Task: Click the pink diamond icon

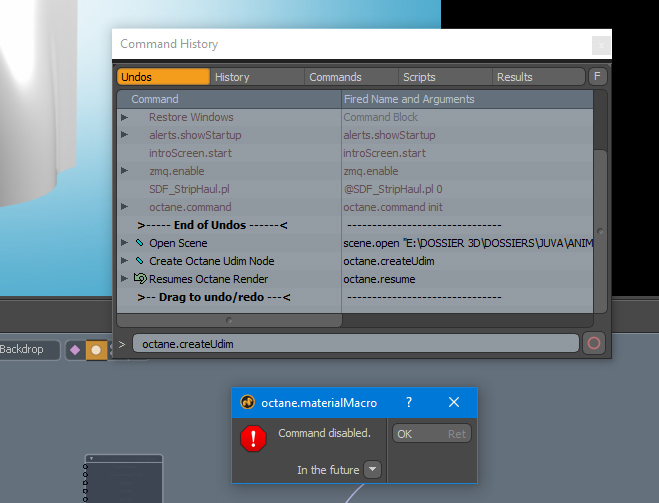Action: click(x=75, y=350)
